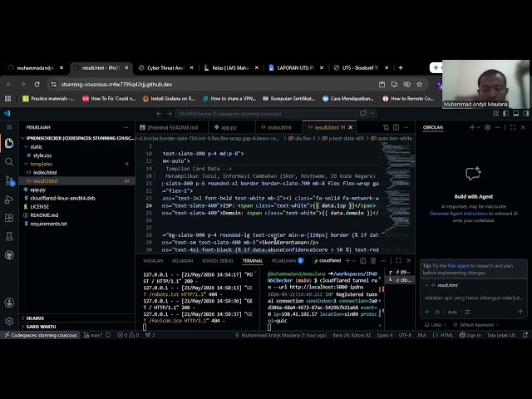The height and width of the screenshot is (399, 532).
Task: Collapse the templates folder
Action: [26, 164]
